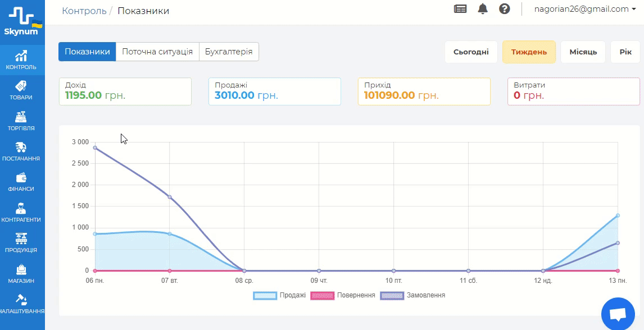Image resolution: width=644 pixels, height=330 pixels.
Task: Open the Магазин shopping bag icon
Action: pyautogui.click(x=21, y=269)
